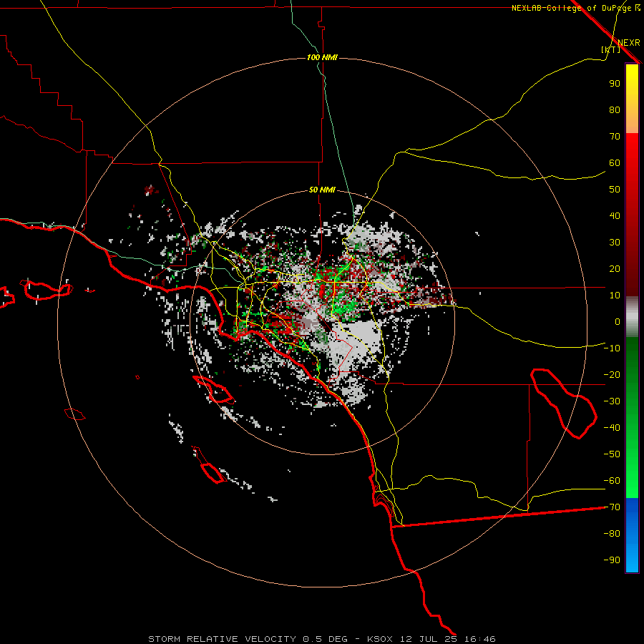
Task: Select the -50 scale value
Action: pyautogui.click(x=612, y=454)
